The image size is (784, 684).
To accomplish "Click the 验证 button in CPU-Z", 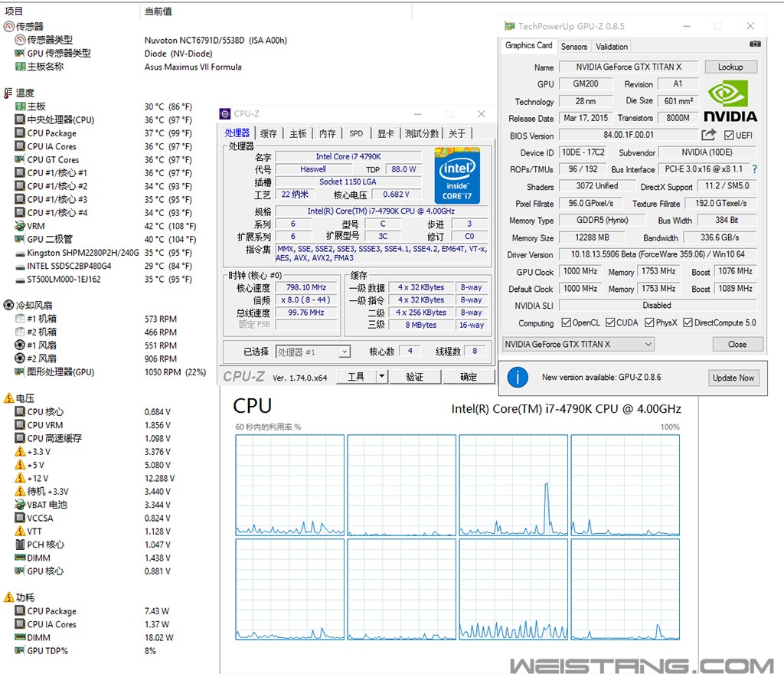I will click(415, 376).
